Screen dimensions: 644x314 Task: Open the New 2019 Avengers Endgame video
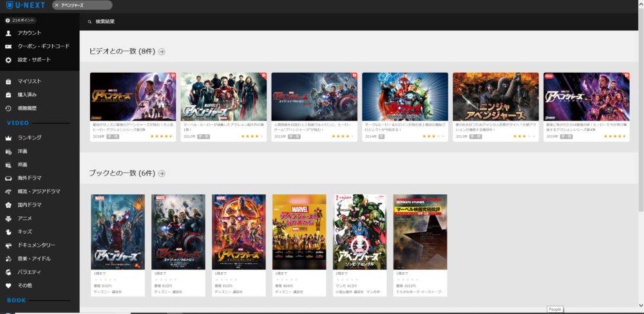point(586,97)
